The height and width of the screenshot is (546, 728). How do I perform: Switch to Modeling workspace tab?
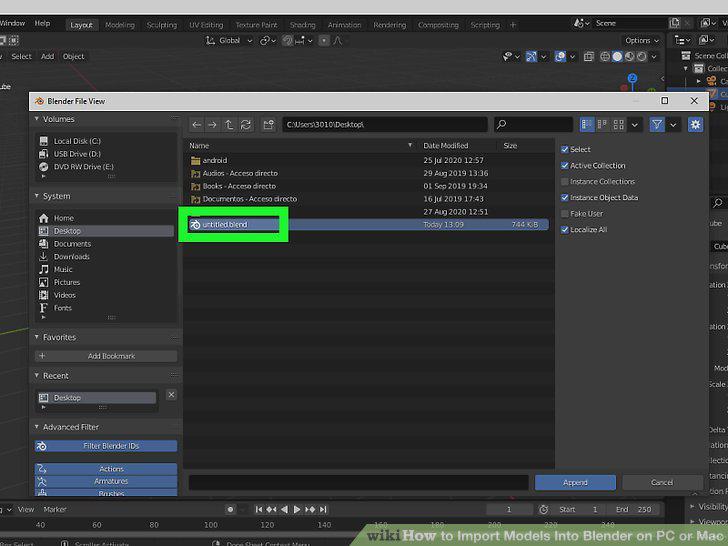coord(120,25)
